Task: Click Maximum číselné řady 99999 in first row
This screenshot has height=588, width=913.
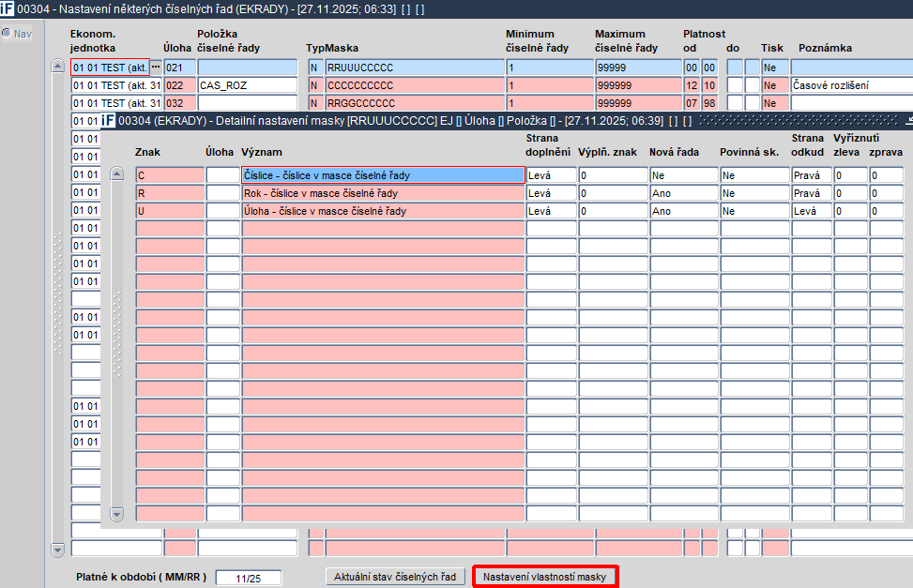Action: tap(637, 68)
